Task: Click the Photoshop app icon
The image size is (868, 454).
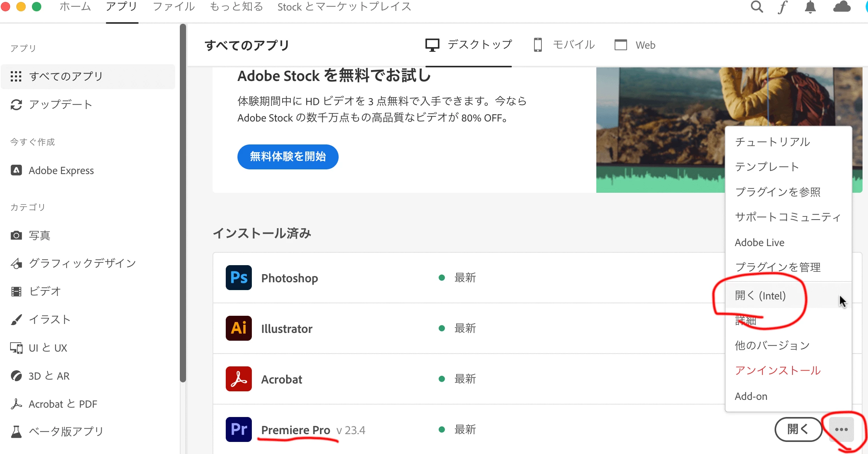Action: coord(239,278)
